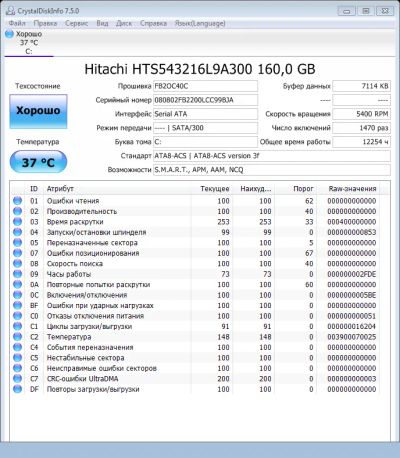Screen dimensions: 400x458
Task: Select threshold value 67 of Ошибки позиционирования
Action: (309, 253)
